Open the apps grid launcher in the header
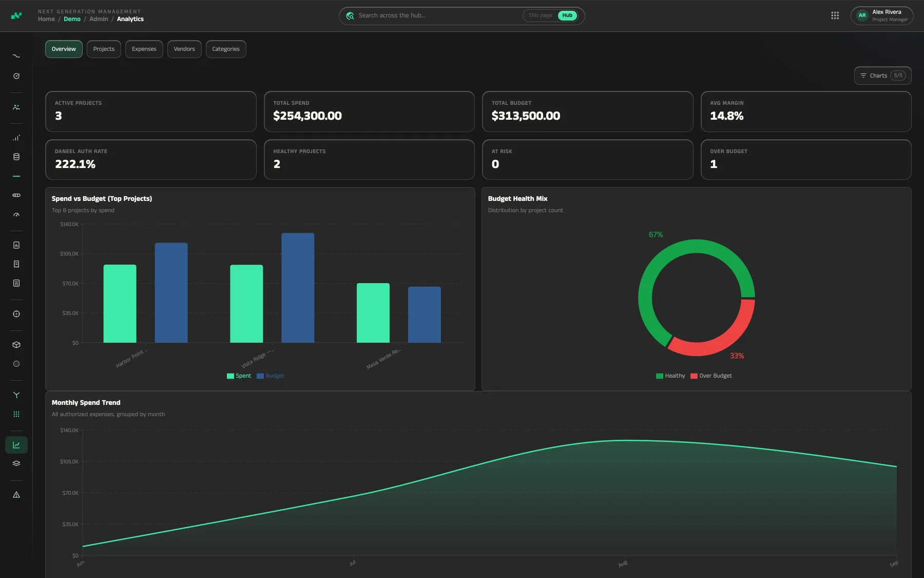Viewport: 924px width, 578px height. click(x=835, y=15)
